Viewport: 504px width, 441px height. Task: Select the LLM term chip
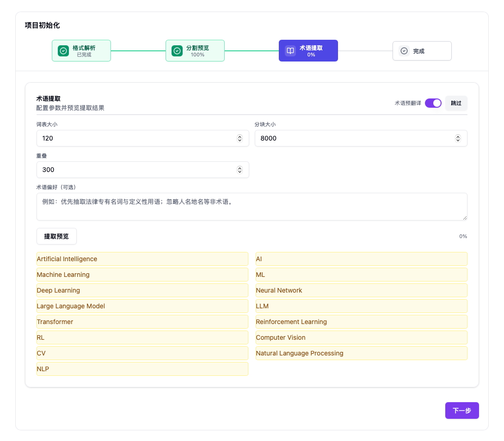coord(361,306)
